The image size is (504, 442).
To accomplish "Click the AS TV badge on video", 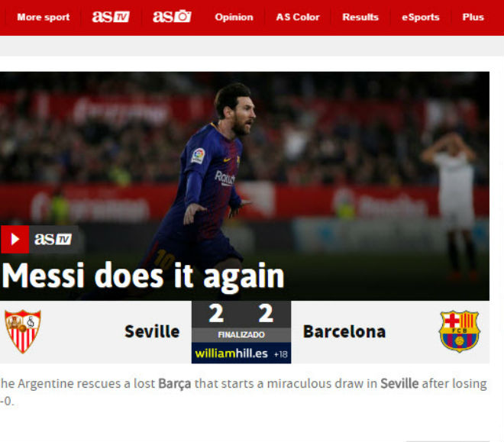I will [53, 239].
